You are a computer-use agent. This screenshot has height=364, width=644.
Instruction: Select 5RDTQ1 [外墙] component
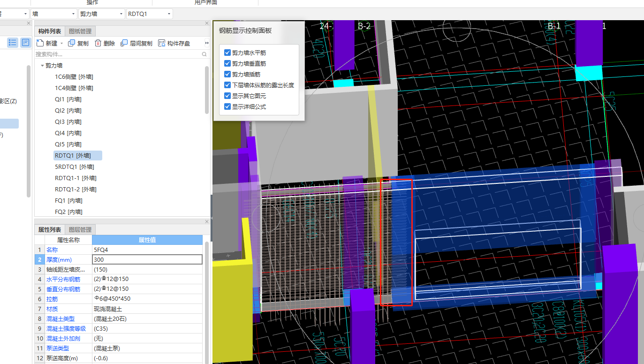pos(75,167)
